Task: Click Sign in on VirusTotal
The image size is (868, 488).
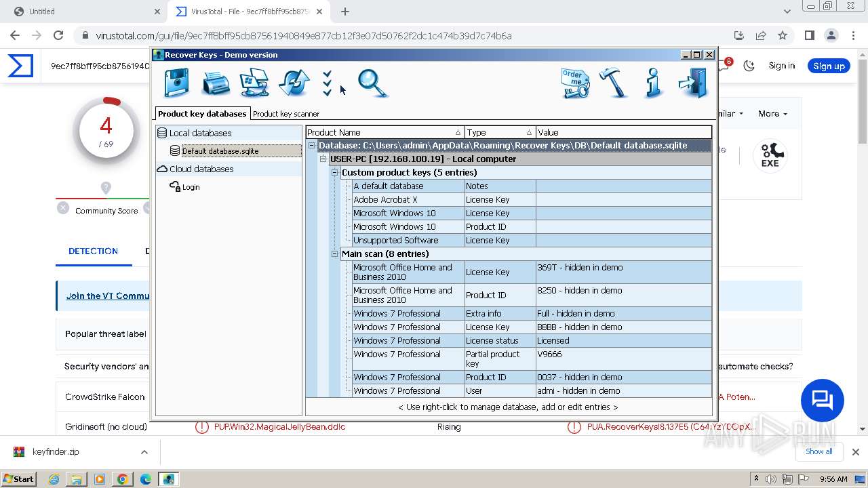Action: point(782,66)
